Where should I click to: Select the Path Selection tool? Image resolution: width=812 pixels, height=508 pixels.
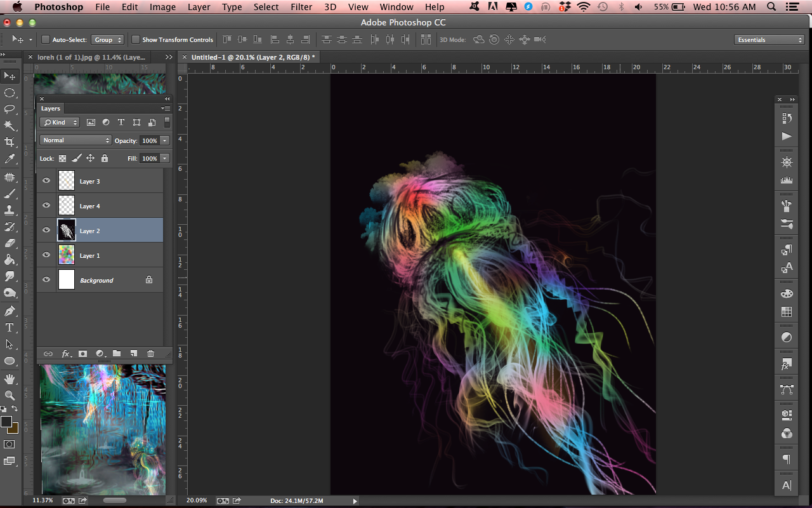click(x=10, y=344)
